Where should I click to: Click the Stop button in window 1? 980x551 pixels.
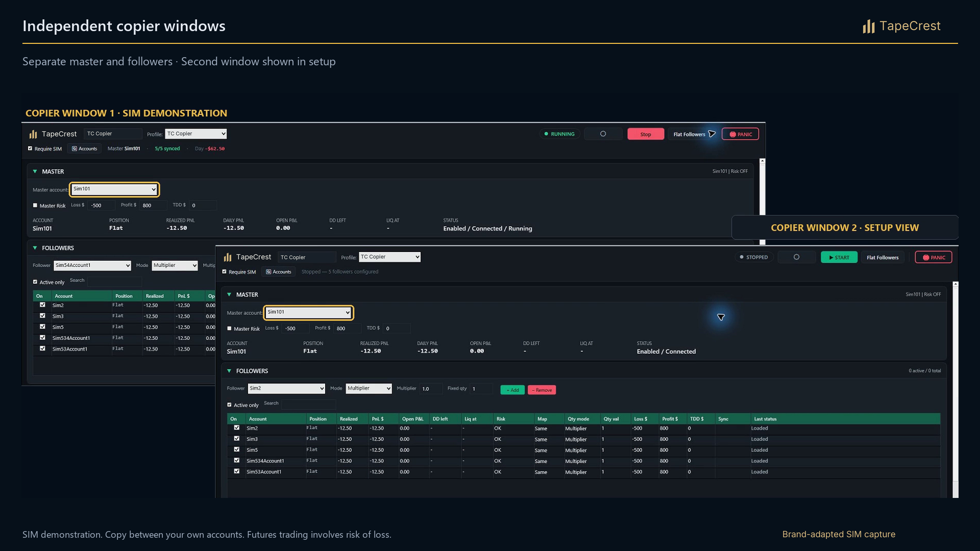tap(646, 134)
